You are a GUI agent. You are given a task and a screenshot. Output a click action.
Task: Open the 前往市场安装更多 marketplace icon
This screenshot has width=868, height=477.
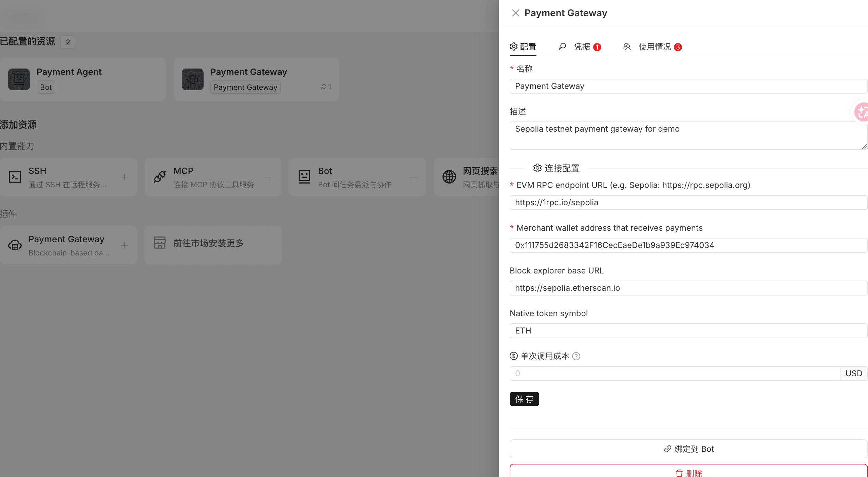point(161,243)
